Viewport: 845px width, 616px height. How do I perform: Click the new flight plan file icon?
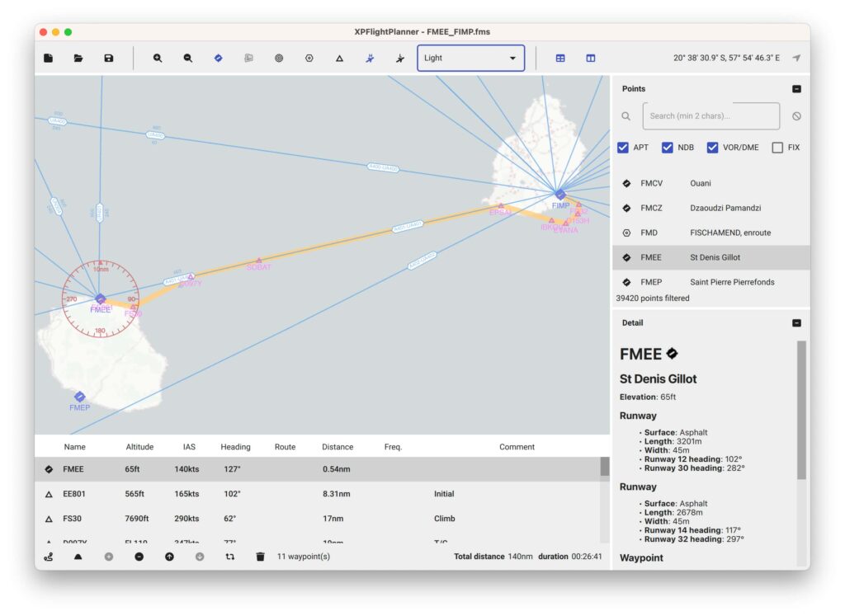click(x=49, y=59)
